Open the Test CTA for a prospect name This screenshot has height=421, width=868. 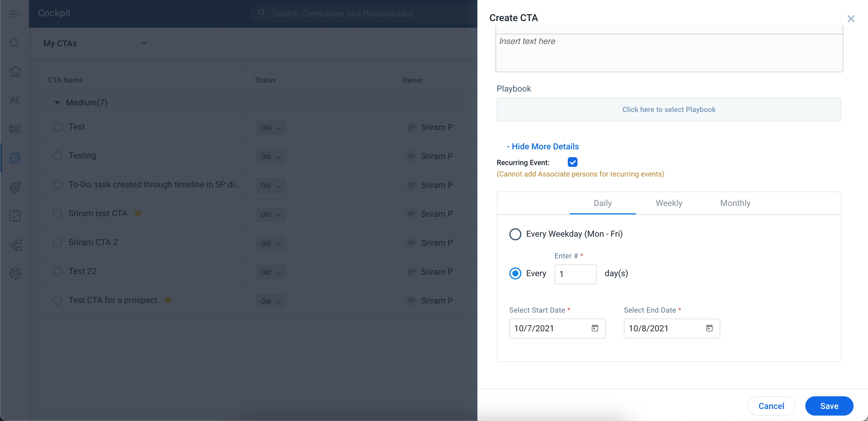pyautogui.click(x=112, y=300)
